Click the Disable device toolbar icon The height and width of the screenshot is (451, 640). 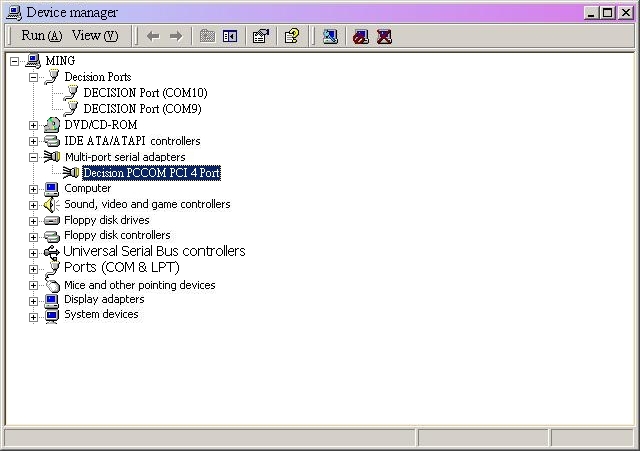[361, 36]
